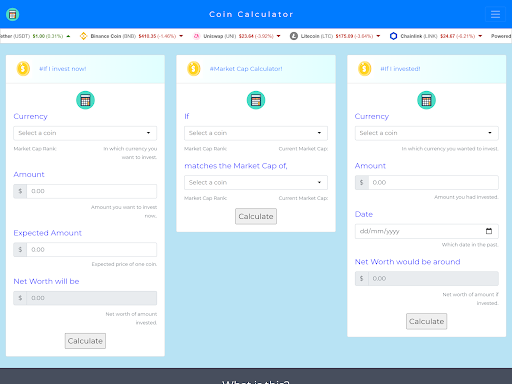The image size is (512, 384).
Task: Click the Net Worth will be field
Action: (x=92, y=298)
